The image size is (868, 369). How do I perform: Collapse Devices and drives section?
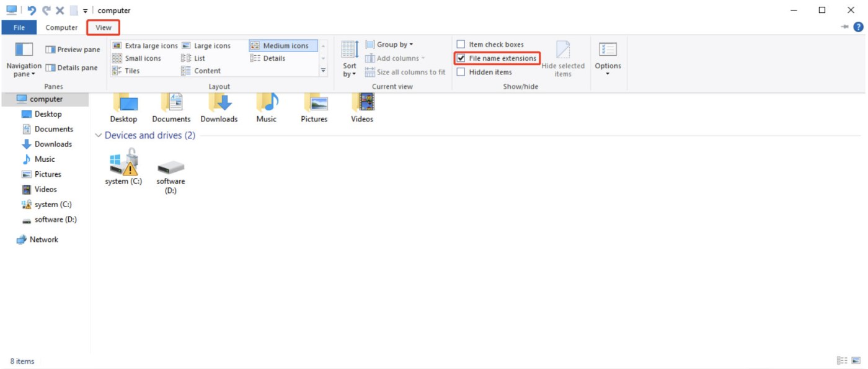(99, 136)
